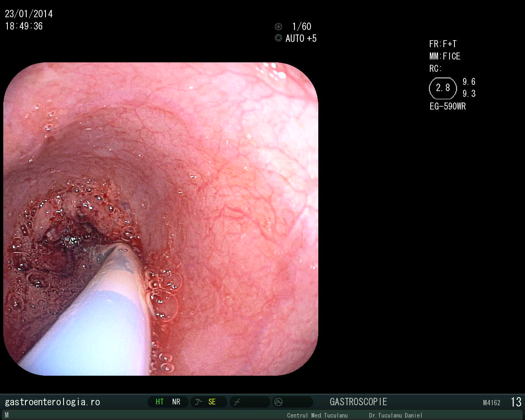525x420 pixels.
Task: Toggle the yellow SE indicator
Action: 212,402
